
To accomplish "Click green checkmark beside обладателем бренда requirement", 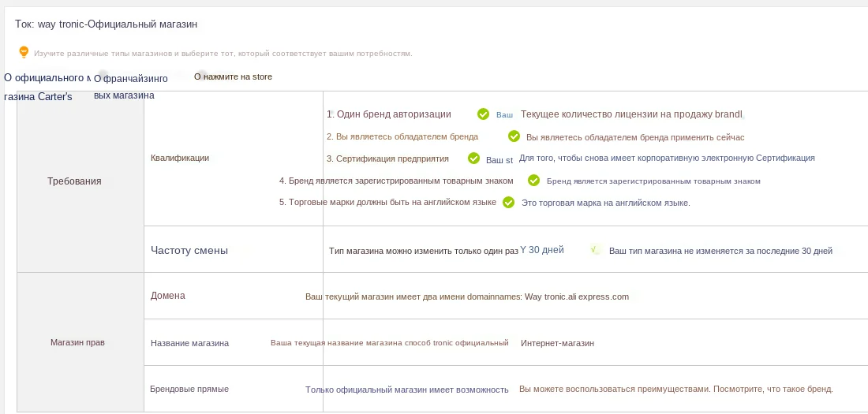I will (514, 136).
